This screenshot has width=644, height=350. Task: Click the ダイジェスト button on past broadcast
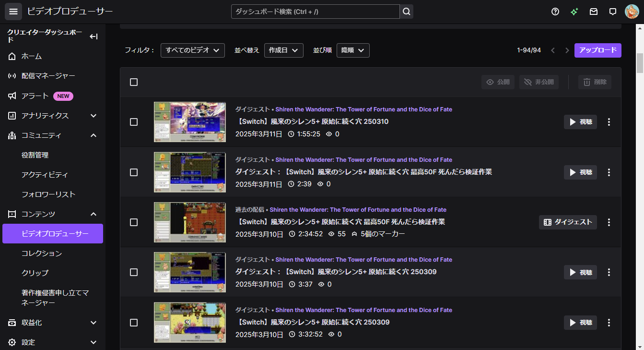click(568, 222)
